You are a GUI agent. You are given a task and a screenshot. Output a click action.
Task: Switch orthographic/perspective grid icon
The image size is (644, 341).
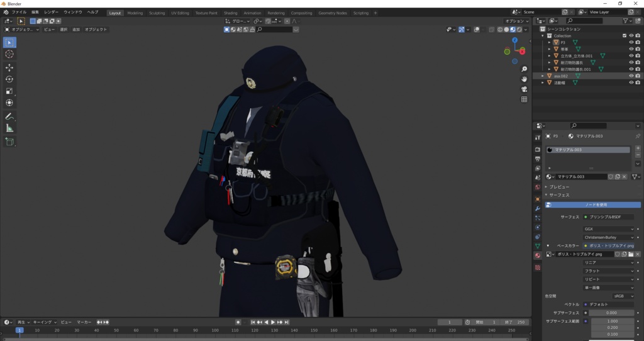524,99
